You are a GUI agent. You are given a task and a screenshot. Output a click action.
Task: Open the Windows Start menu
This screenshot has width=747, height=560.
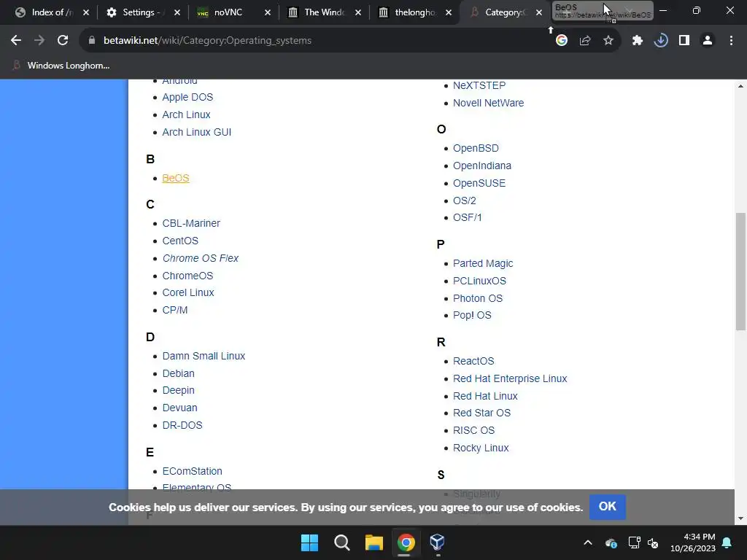(309, 542)
